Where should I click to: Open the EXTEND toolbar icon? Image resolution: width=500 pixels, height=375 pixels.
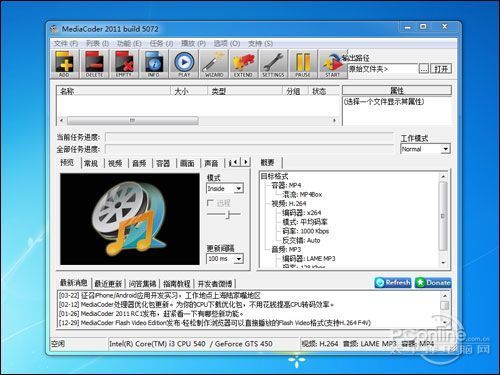coord(243,64)
